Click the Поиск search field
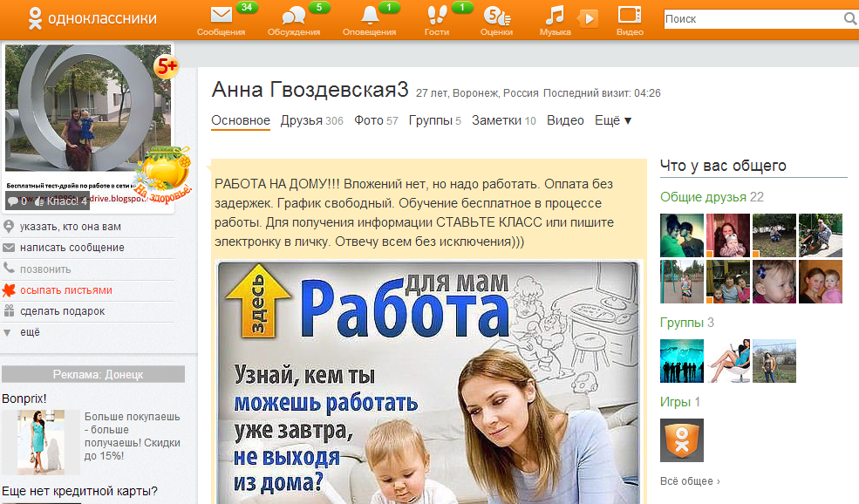This screenshot has width=859, height=504. 753,19
